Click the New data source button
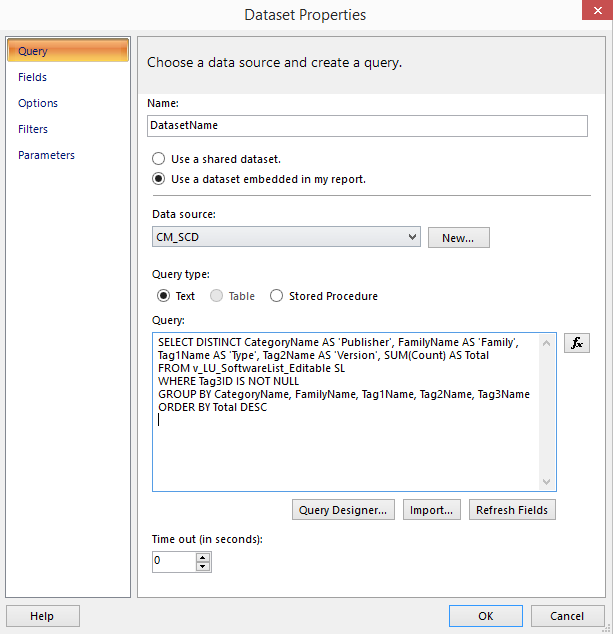The image size is (613, 634). click(x=458, y=237)
